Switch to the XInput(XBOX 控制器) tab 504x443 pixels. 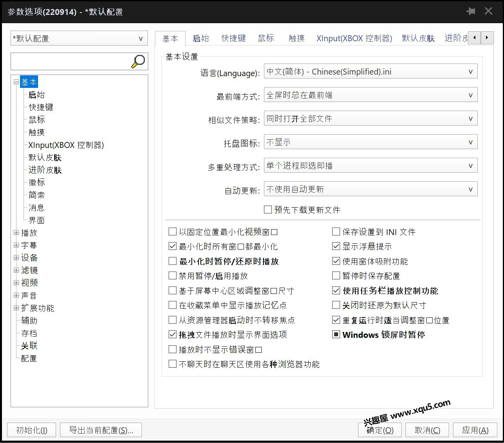tap(354, 38)
